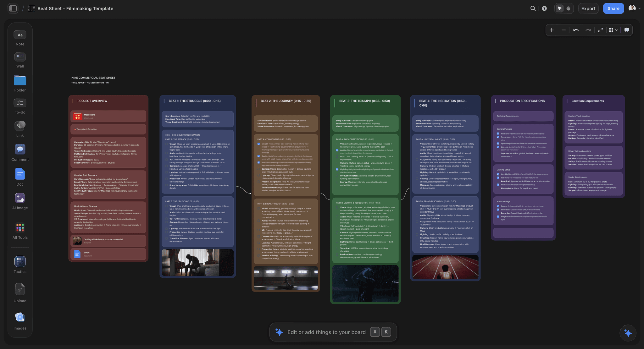
Task: Click 'NIKE COMMERCIAL BEAT SHEET' title text
Action: (93, 78)
